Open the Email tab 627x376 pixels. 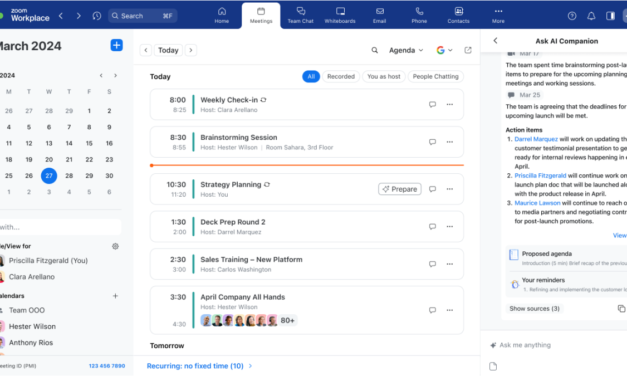[379, 15]
